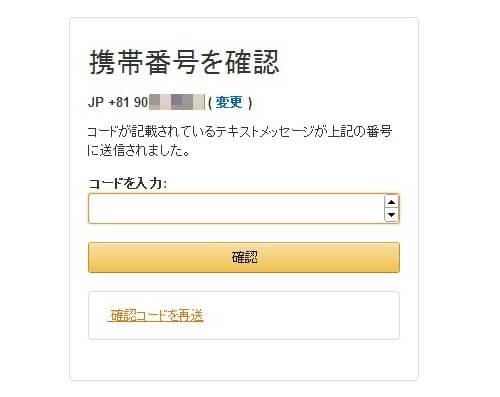Click the +81 90 phone number prefix

point(128,102)
